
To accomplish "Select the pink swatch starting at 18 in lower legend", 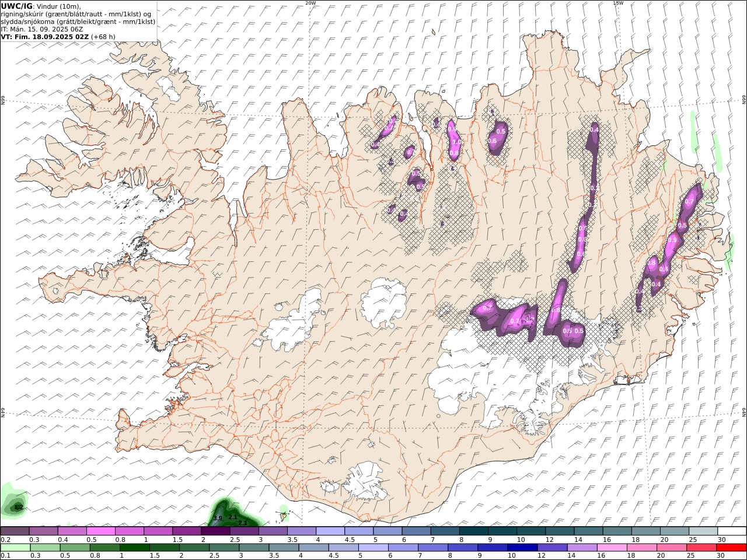I will coord(641,547).
